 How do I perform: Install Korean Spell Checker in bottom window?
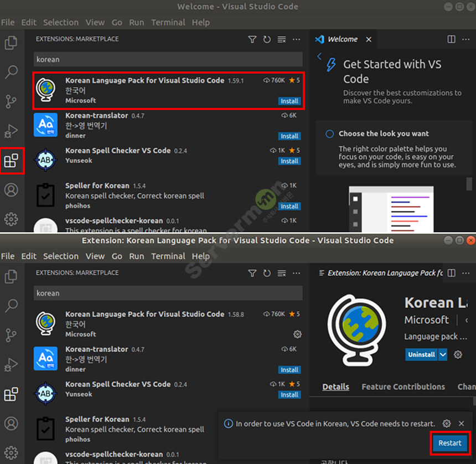tap(289, 395)
